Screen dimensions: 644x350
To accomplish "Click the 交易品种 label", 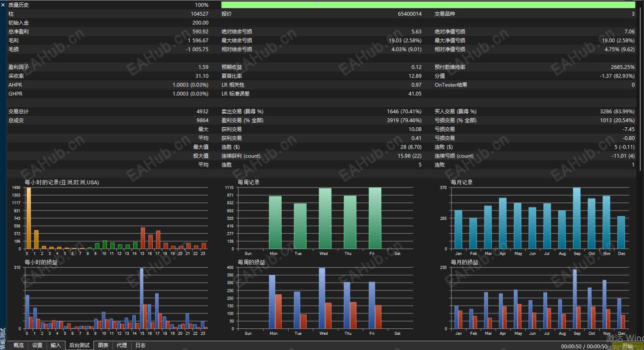I will click(445, 14).
